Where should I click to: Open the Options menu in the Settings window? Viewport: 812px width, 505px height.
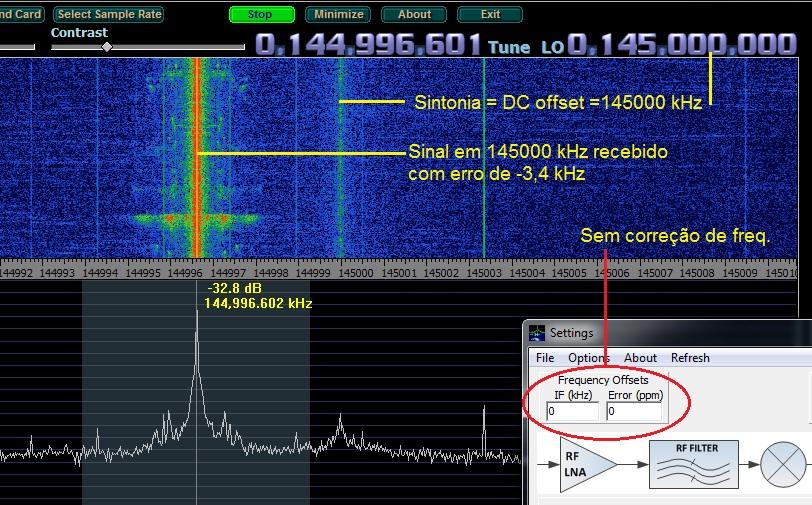pos(589,358)
